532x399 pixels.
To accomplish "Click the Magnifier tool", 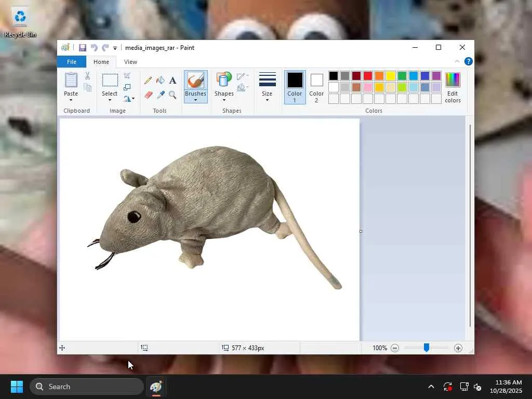I will point(172,95).
